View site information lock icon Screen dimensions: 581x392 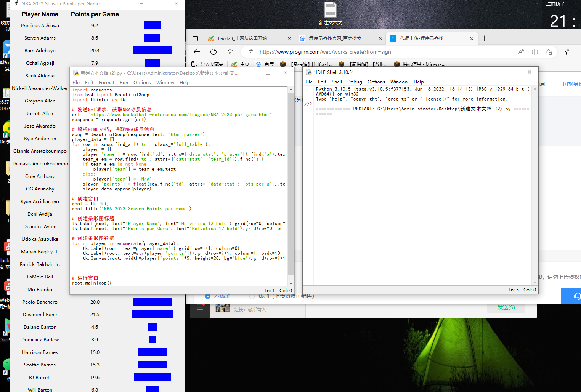click(x=250, y=52)
